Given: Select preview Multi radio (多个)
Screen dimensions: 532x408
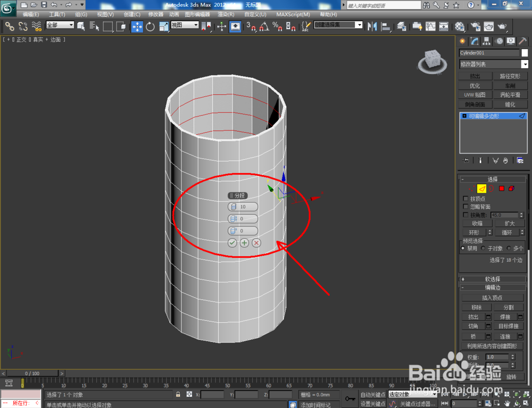Looking at the screenshot, I should pos(509,248).
